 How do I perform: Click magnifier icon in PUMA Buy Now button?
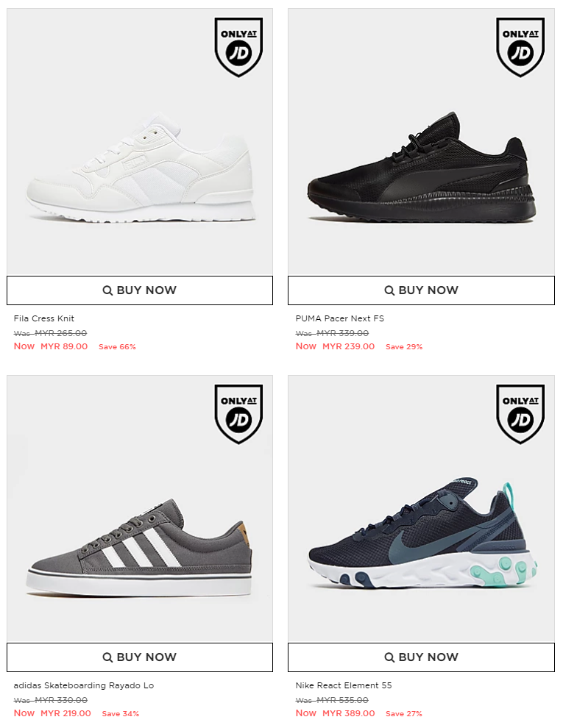[x=389, y=290]
